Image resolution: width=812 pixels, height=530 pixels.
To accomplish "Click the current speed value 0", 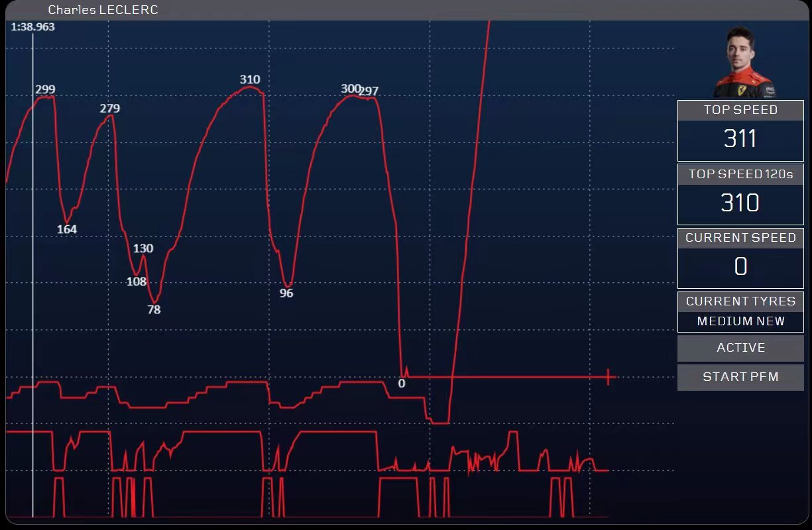I will [x=740, y=266].
